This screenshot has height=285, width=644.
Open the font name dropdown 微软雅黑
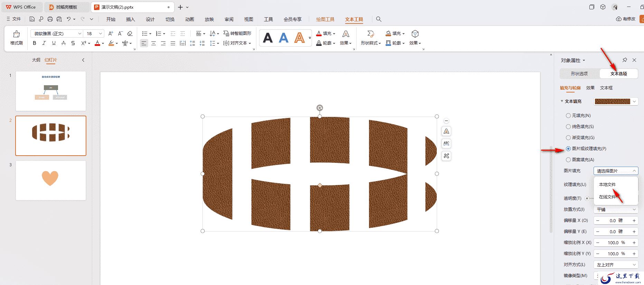[57, 33]
